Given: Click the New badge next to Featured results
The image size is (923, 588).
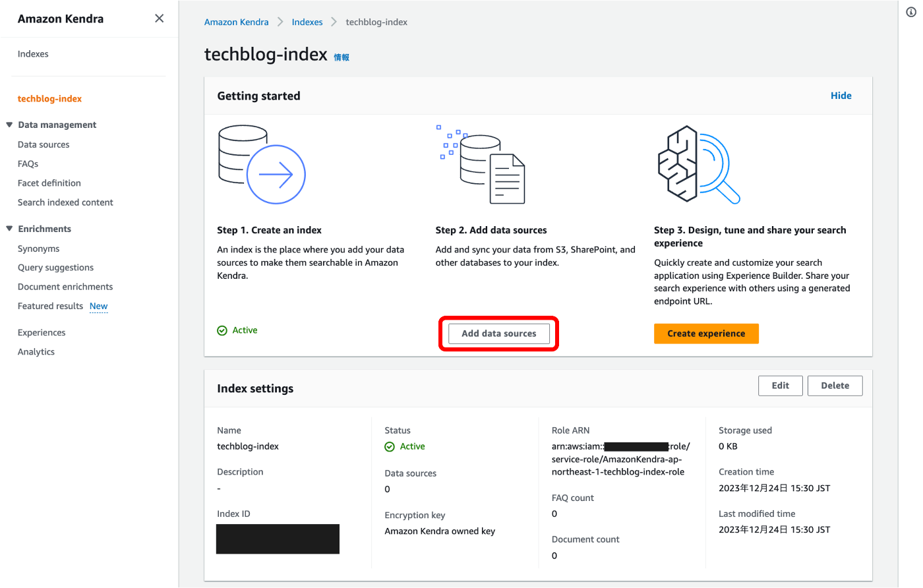Looking at the screenshot, I should coord(98,307).
